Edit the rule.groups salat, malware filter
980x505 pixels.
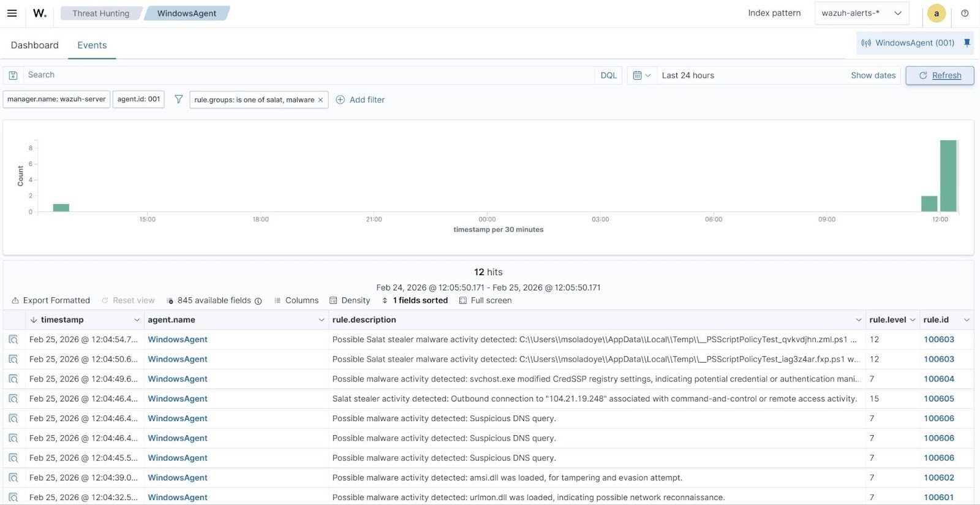(254, 100)
